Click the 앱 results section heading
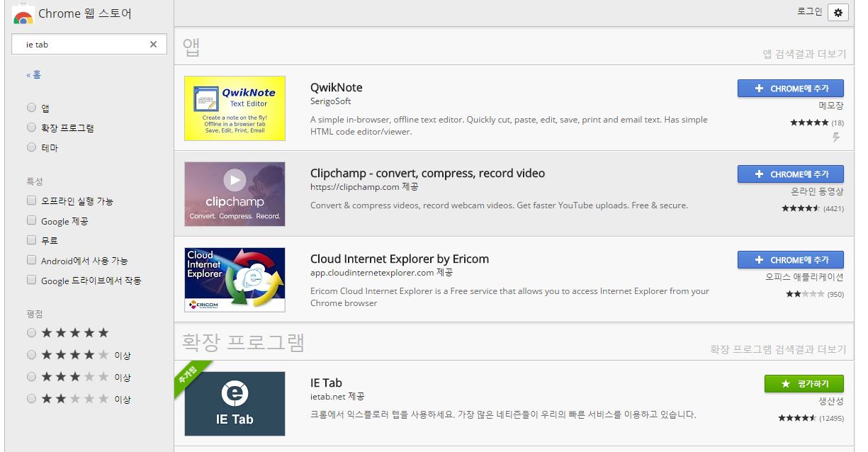Image resolution: width=868 pixels, height=452 pixels. click(x=192, y=47)
